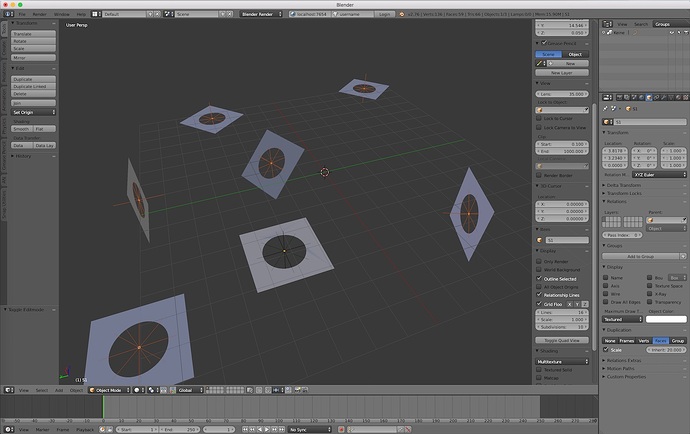Screen dimensions: 690x434
Task: Click OpenGL render image icon
Action: (298, 390)
